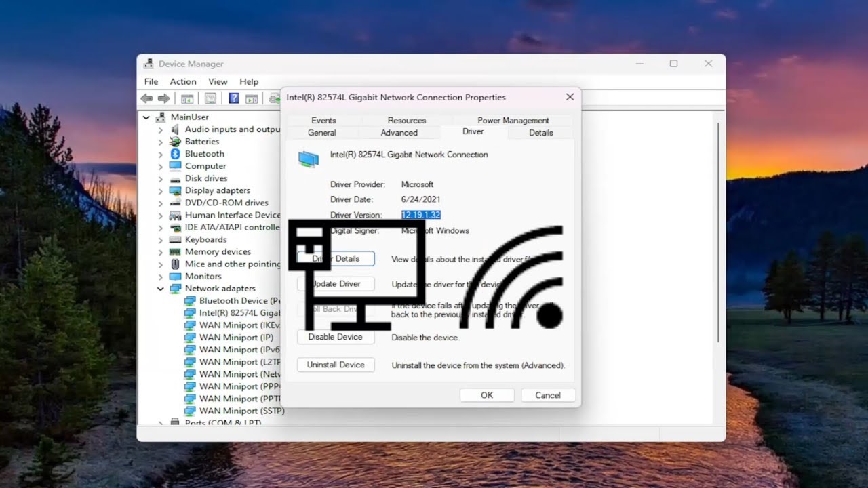Click the Uninstall Device button
This screenshot has width=868, height=488.
click(x=336, y=365)
